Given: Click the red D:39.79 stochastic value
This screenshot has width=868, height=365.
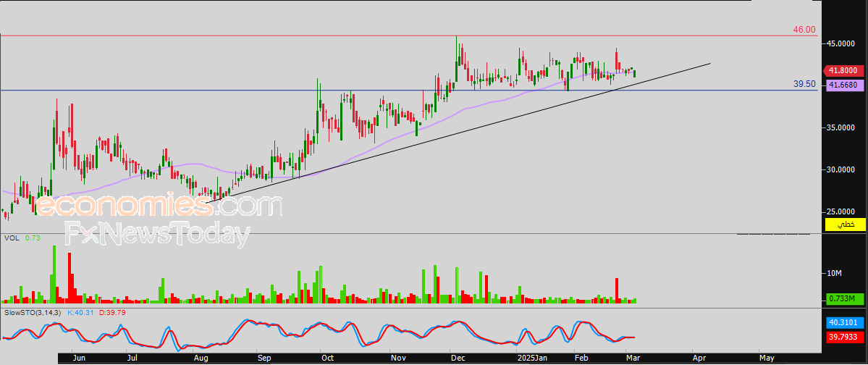Looking at the screenshot, I should [112, 313].
